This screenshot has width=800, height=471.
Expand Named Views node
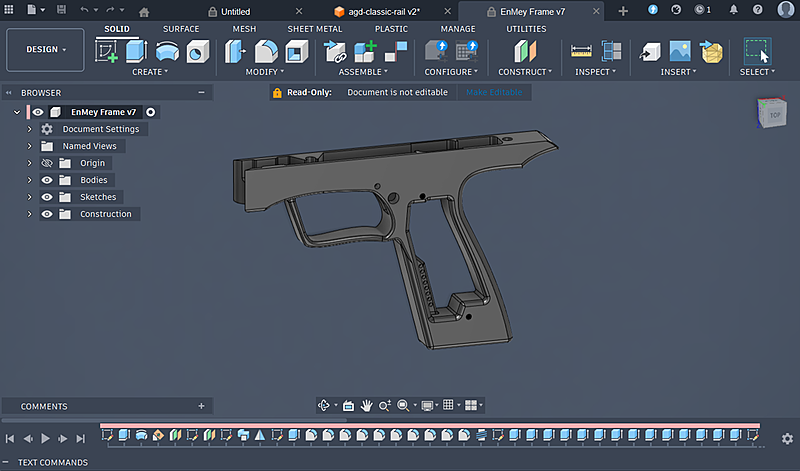click(x=29, y=146)
